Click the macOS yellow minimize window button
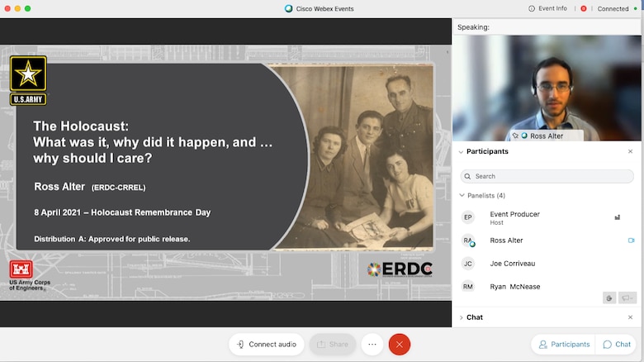This screenshot has width=644, height=362. (x=17, y=8)
